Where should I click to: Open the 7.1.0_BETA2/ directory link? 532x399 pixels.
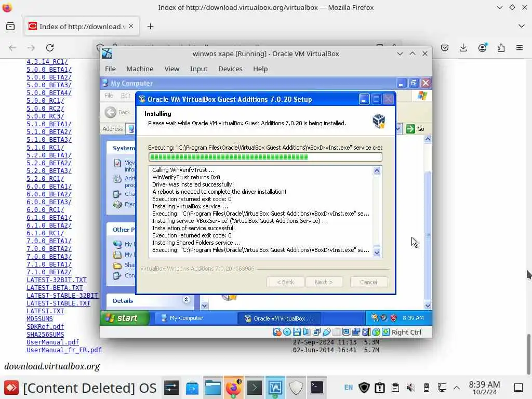49,272
